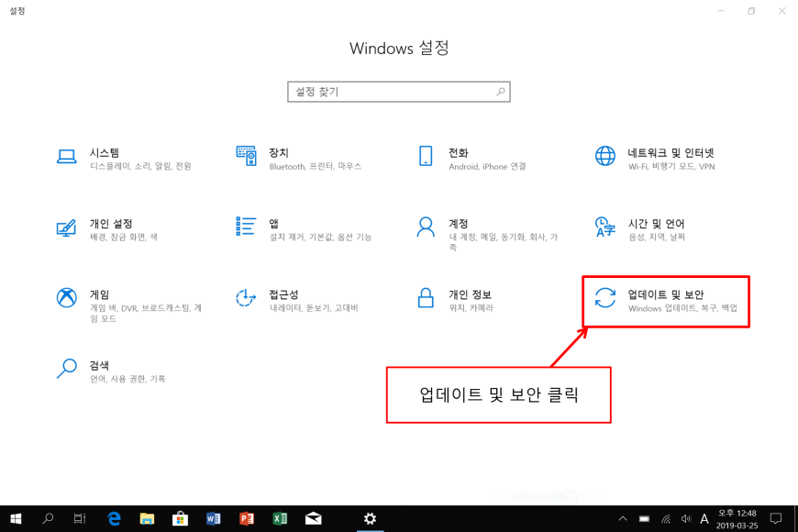Select the 시스템 category title
This screenshot has height=532, width=798.
(105, 153)
